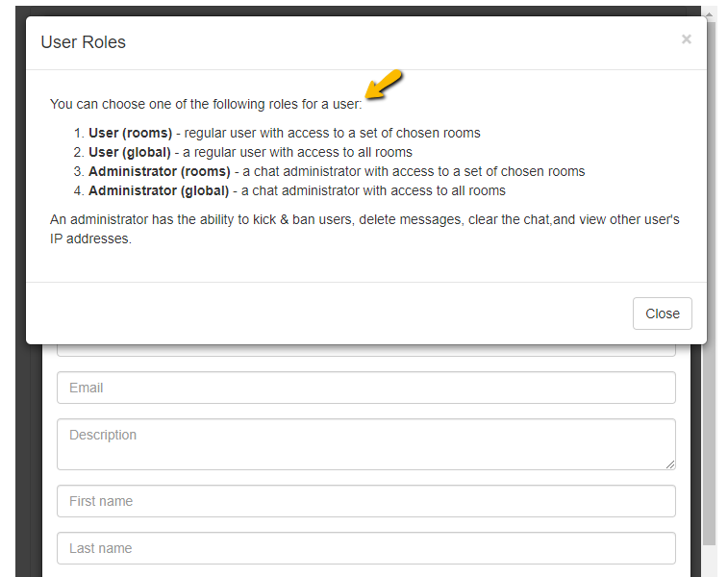728x577 pixels.
Task: Click into the Description text area
Action: (365, 443)
